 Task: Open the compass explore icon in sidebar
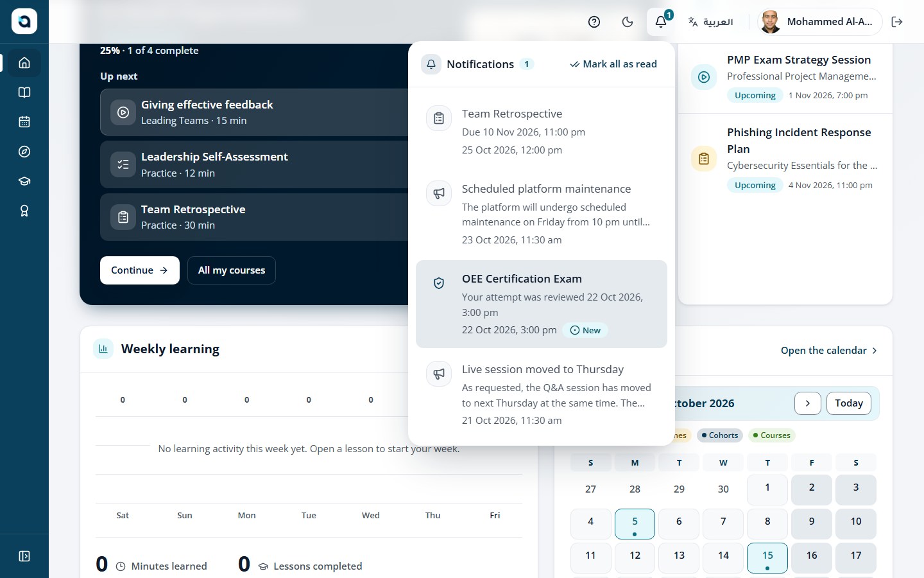click(24, 152)
